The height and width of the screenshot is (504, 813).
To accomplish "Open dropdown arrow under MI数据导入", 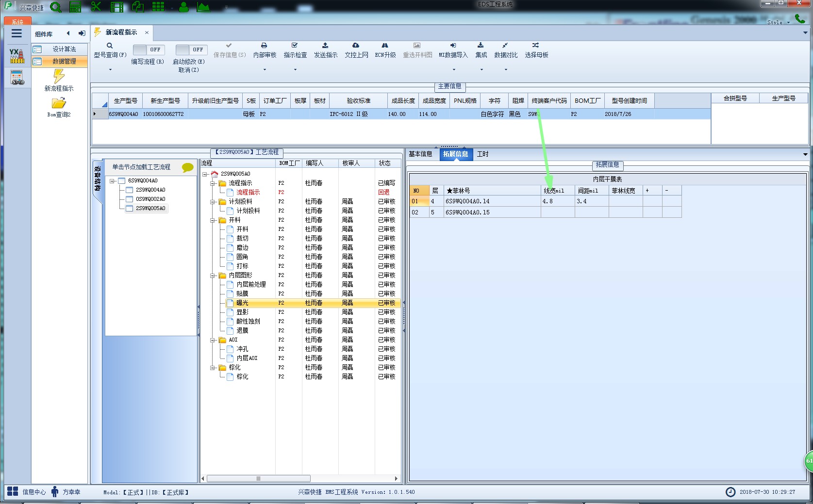I will click(x=454, y=70).
